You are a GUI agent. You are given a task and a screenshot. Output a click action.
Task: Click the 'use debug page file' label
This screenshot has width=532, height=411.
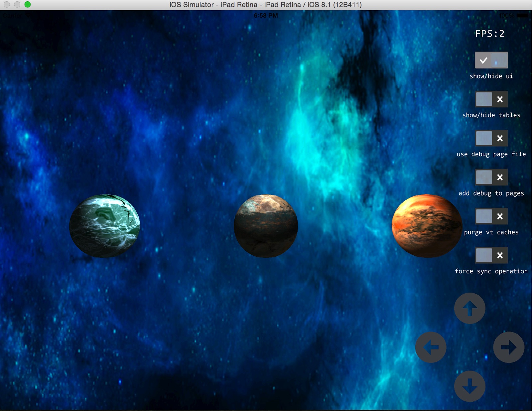pos(491,154)
